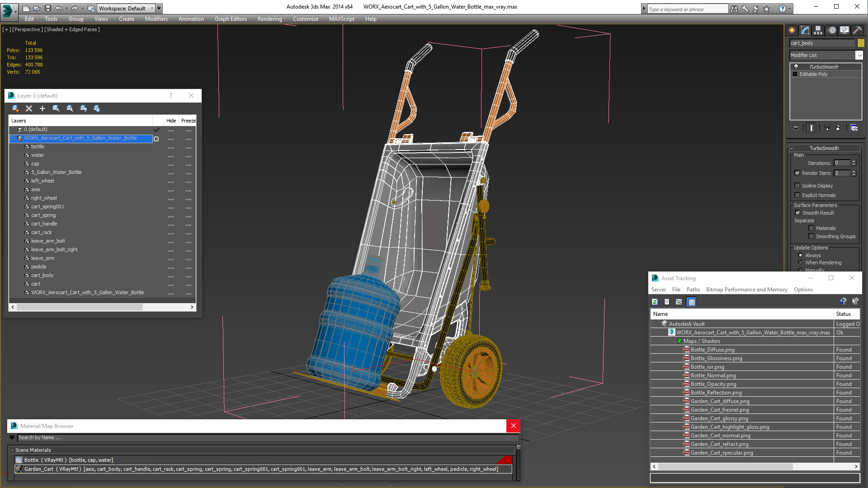The height and width of the screenshot is (488, 868).
Task: Click the New Scene icon
Action: click(x=26, y=8)
